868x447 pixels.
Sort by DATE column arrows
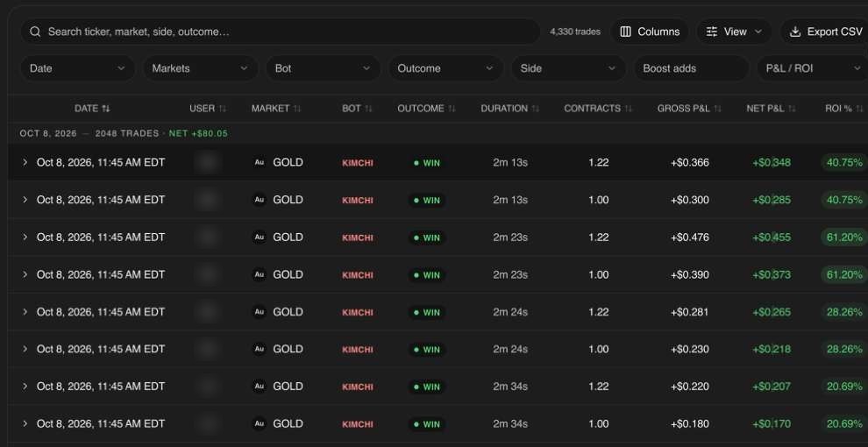click(106, 109)
